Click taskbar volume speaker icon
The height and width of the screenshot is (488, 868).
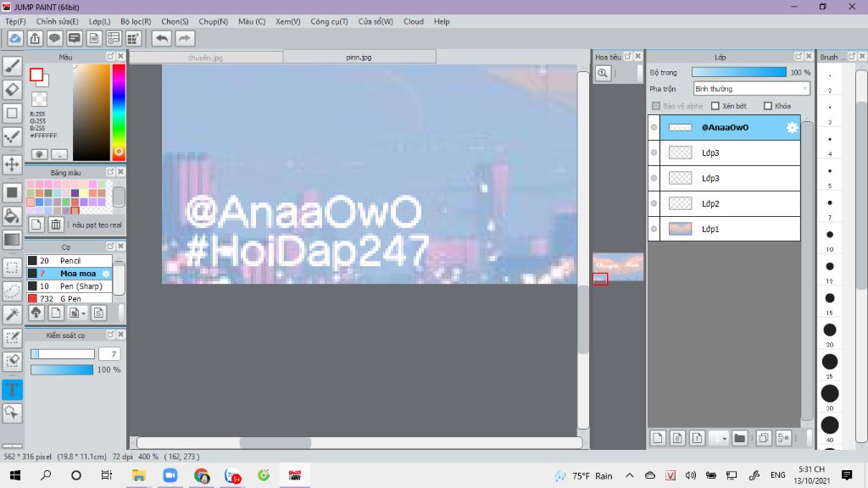690,475
